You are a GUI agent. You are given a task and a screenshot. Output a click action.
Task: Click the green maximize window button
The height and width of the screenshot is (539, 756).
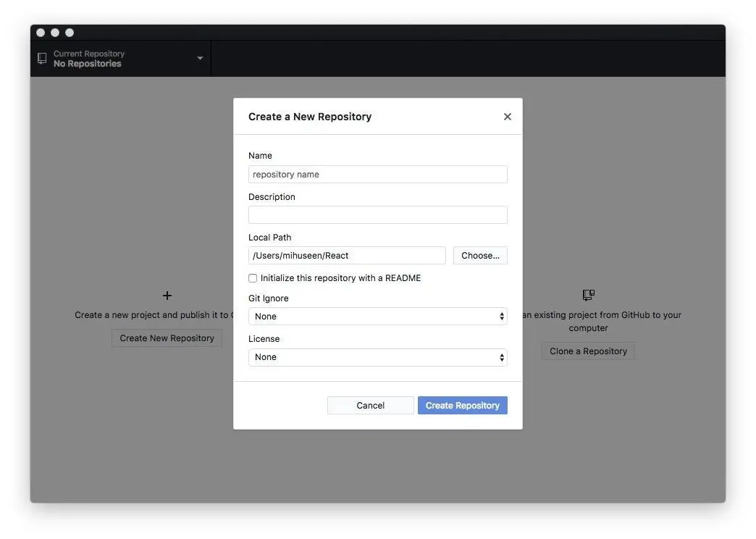pos(70,33)
